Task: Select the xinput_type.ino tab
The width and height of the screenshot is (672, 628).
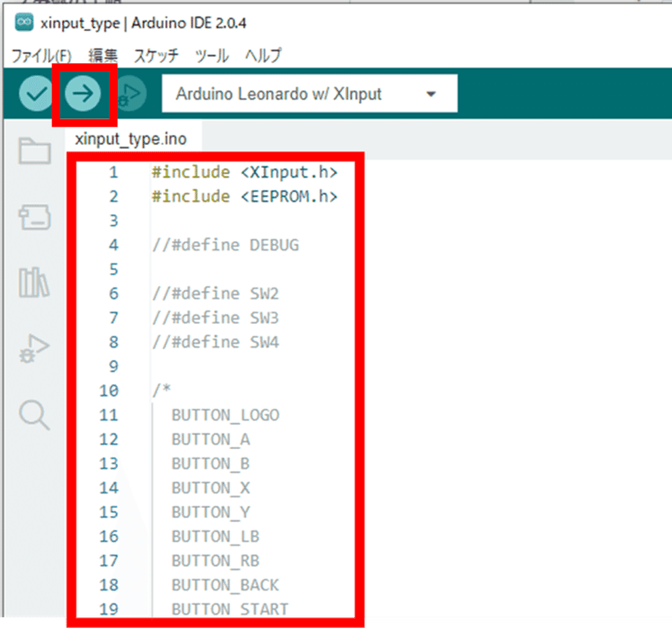Action: click(x=131, y=139)
